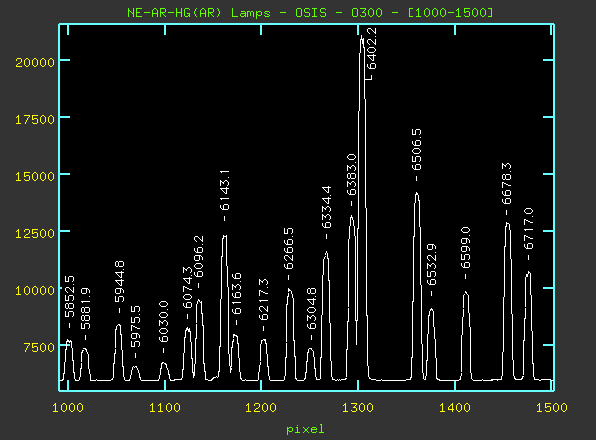Select the 6717.0 peak label
Screen dimensions: 596x440
(528, 229)
